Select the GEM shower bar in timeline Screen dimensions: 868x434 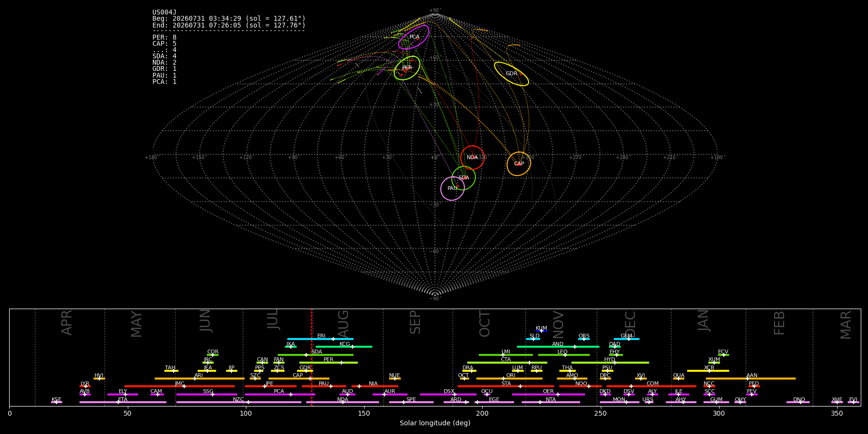[x=626, y=339]
